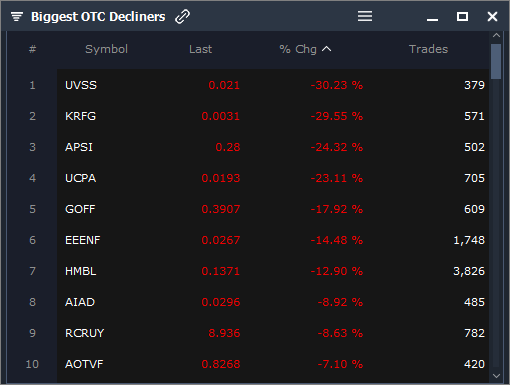The width and height of the screenshot is (510, 385).
Task: Click the link chain icon
Action: [x=182, y=16]
